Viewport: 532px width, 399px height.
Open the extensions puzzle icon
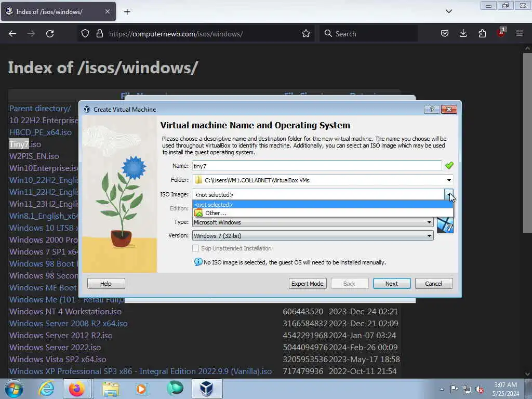(482, 34)
